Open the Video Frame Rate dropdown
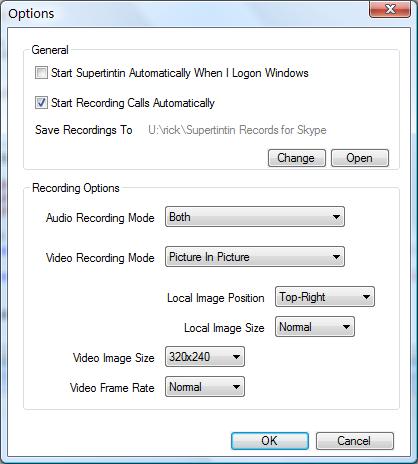This screenshot has width=418, height=464. pos(205,387)
